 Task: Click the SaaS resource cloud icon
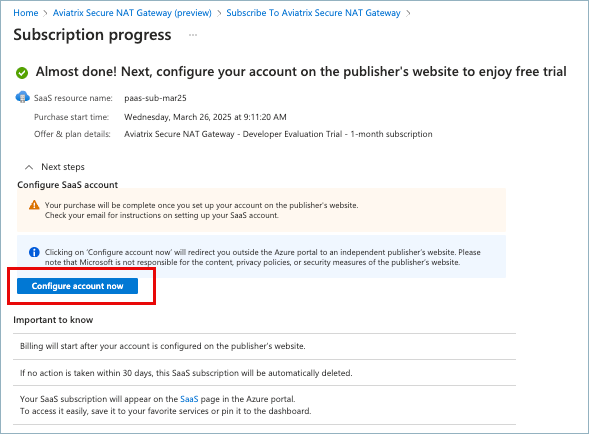[x=23, y=97]
